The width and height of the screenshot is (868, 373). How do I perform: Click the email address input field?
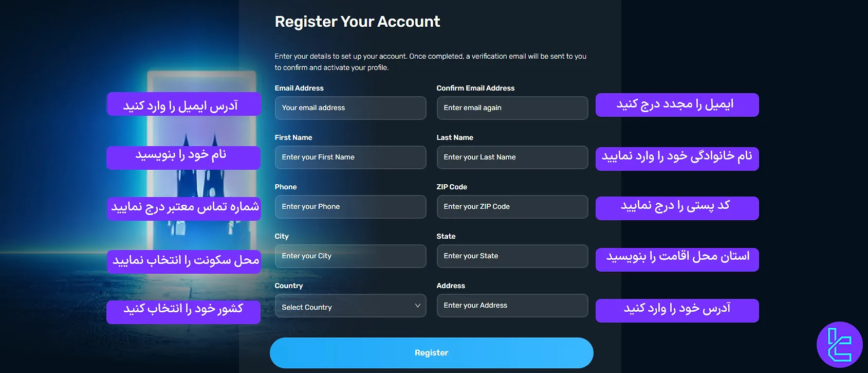tap(350, 108)
